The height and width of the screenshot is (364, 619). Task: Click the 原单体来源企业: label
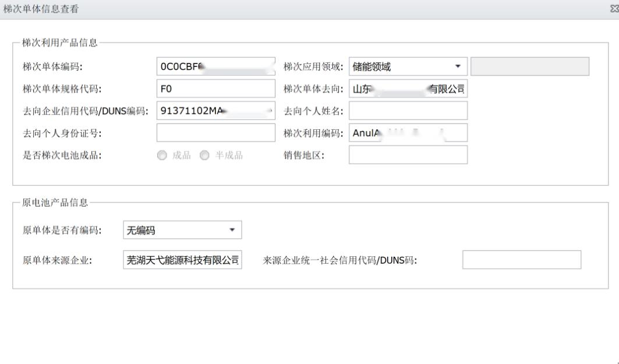57,260
